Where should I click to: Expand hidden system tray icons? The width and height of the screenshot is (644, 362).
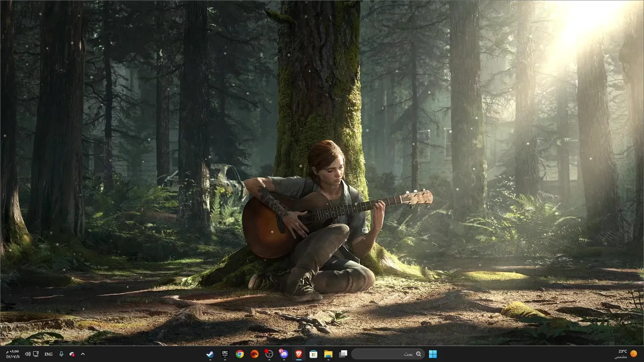click(83, 354)
